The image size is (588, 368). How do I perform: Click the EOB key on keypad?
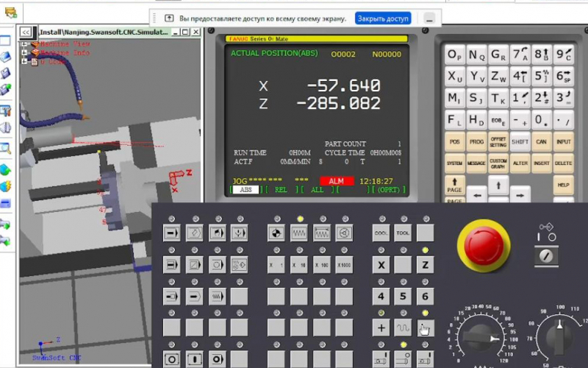[498, 120]
